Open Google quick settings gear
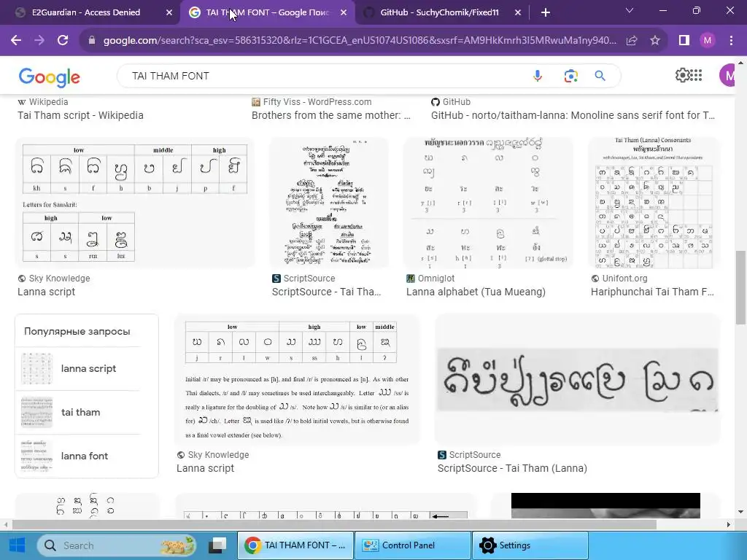Image resolution: width=747 pixels, height=560 pixels. pos(682,75)
